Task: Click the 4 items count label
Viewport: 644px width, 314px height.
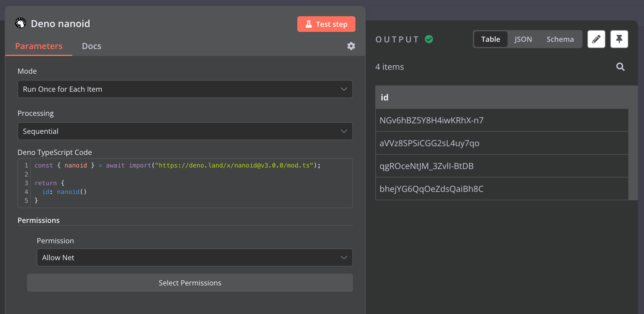Action: [x=389, y=67]
